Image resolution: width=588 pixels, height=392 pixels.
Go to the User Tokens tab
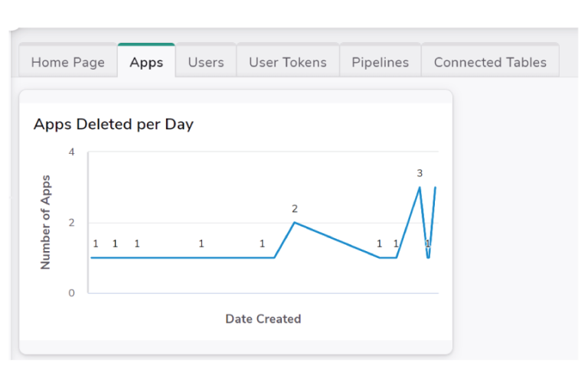coord(287,63)
